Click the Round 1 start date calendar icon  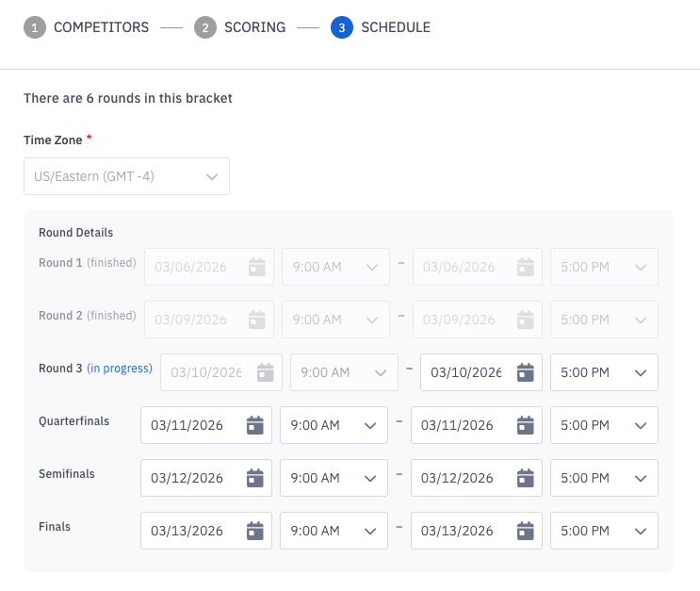click(256, 267)
